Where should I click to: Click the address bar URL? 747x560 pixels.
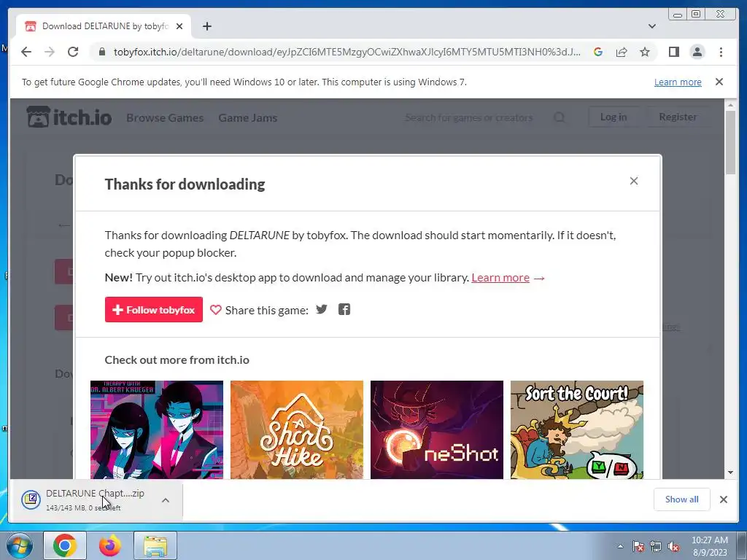(347, 52)
